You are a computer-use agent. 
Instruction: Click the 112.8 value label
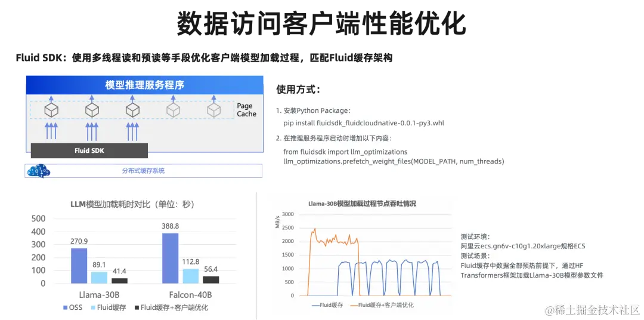191,262
